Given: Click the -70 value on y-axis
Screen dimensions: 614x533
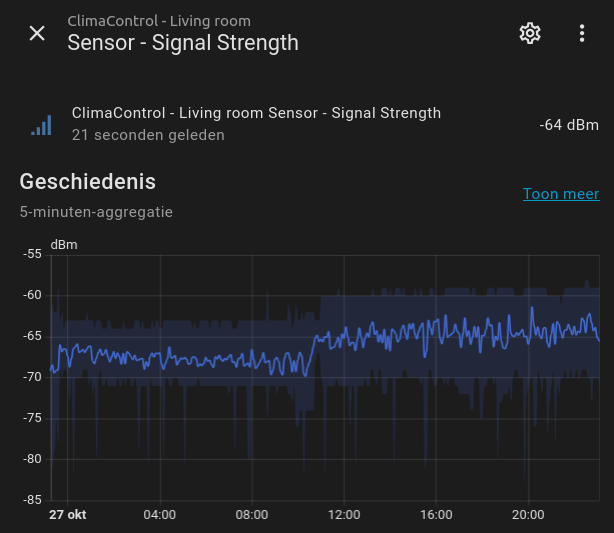Looking at the screenshot, I should coord(33,377).
